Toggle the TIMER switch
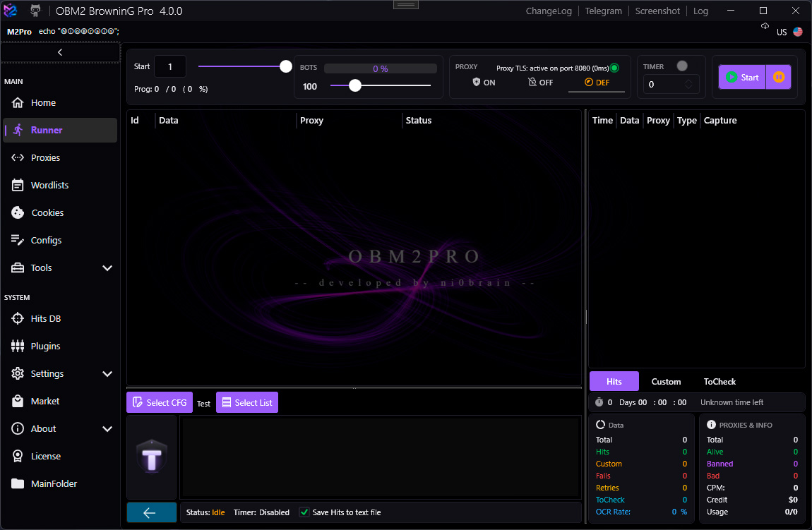Image resolution: width=812 pixels, height=530 pixels. 682,66
